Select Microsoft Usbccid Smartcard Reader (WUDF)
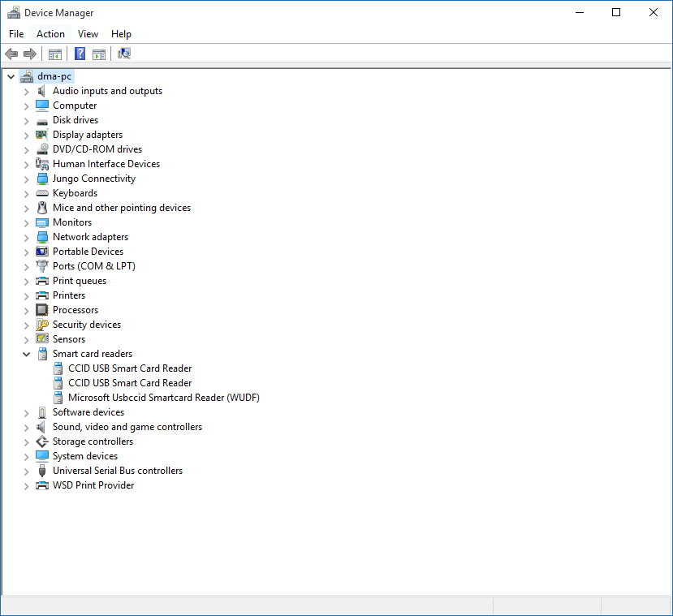Viewport: 673px width, 616px height. [x=163, y=398]
